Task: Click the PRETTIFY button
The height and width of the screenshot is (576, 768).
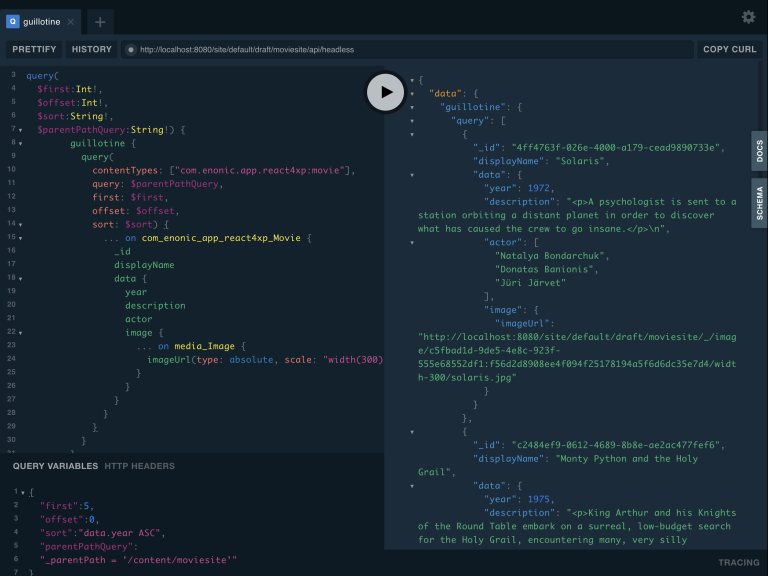Action: click(x=34, y=49)
